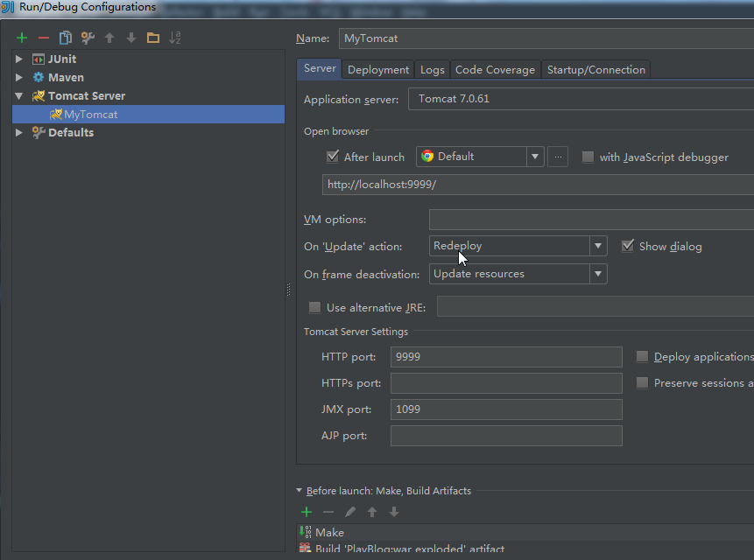Open the Code Coverage tab
Screen dimensions: 754x560
(495, 70)
